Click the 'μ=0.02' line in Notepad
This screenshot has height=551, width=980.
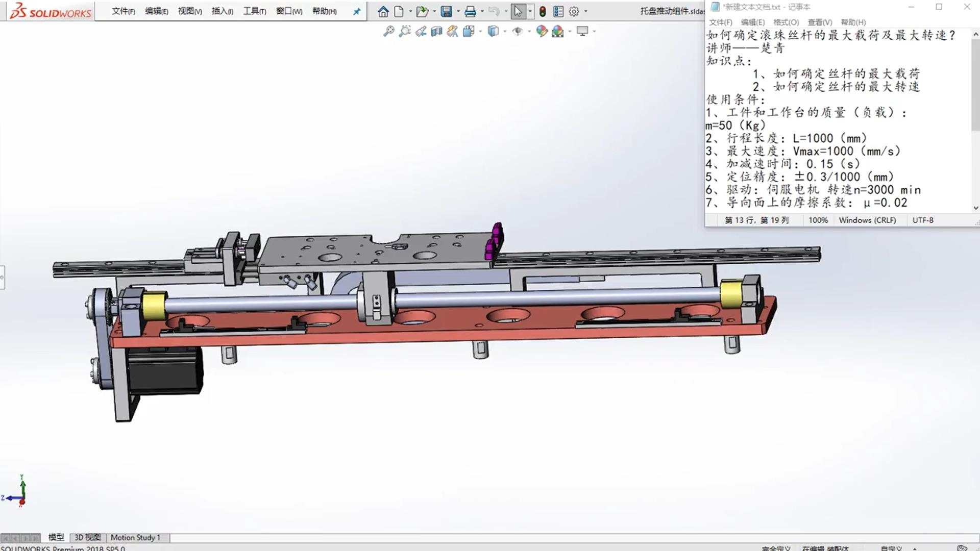(x=886, y=203)
